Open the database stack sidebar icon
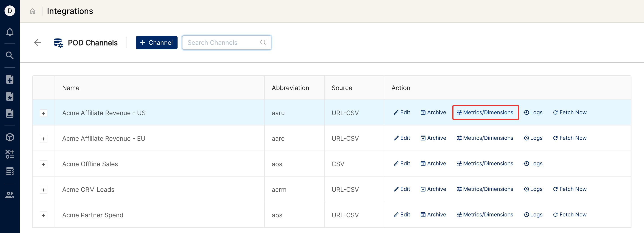The image size is (644, 233). pos(10,171)
